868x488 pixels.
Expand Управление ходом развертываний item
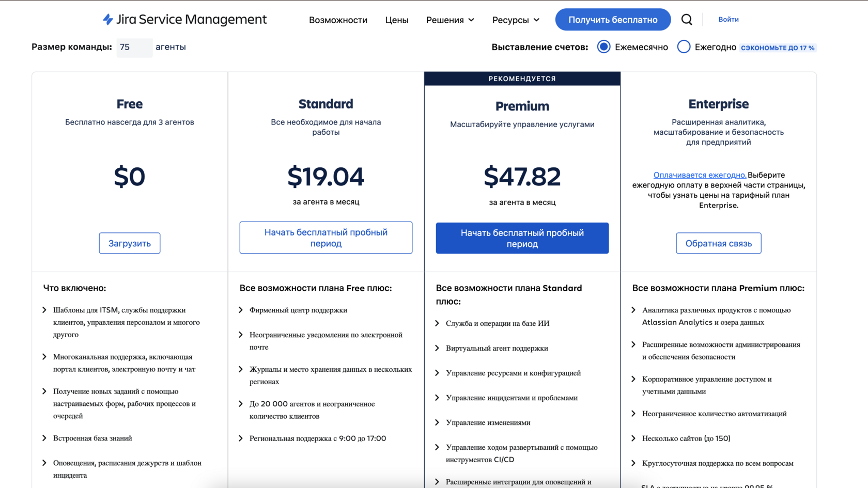pyautogui.click(x=517, y=453)
